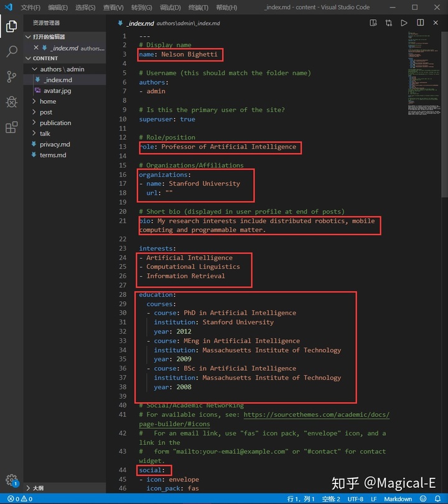
Task: Open the 查看(V) menu
Action: point(113,7)
